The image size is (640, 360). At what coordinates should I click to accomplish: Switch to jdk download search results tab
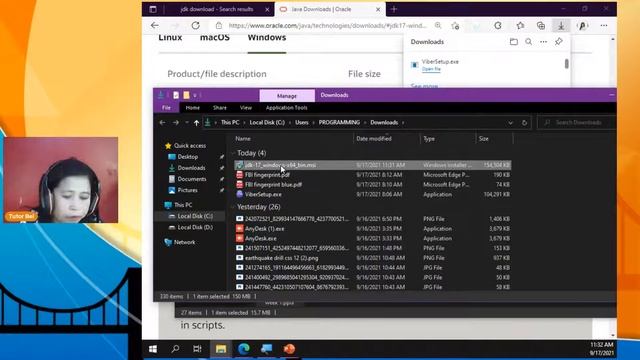[217, 9]
